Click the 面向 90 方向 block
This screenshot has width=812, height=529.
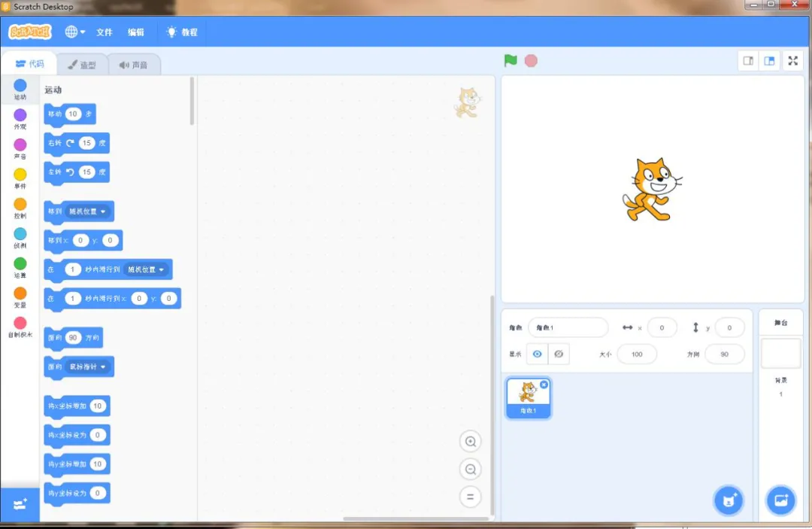click(x=74, y=338)
